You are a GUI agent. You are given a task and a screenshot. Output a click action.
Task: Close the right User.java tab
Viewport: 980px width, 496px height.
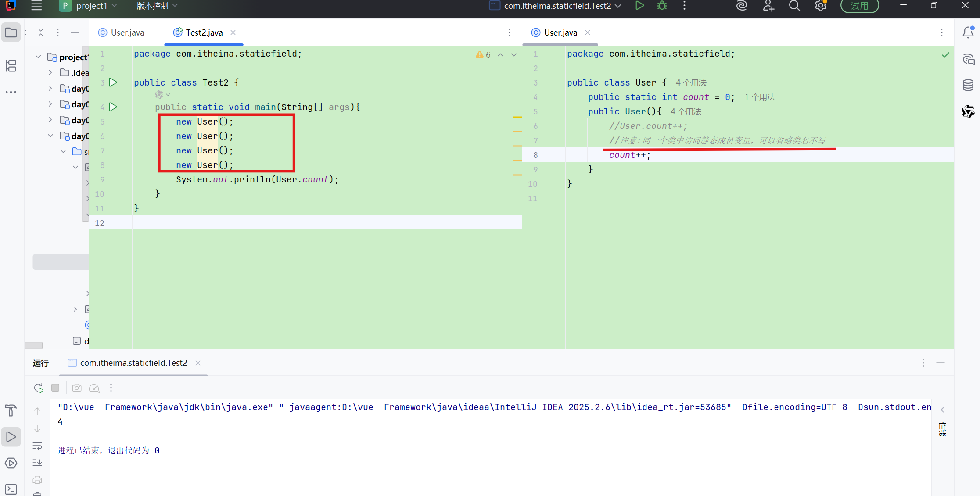point(588,32)
